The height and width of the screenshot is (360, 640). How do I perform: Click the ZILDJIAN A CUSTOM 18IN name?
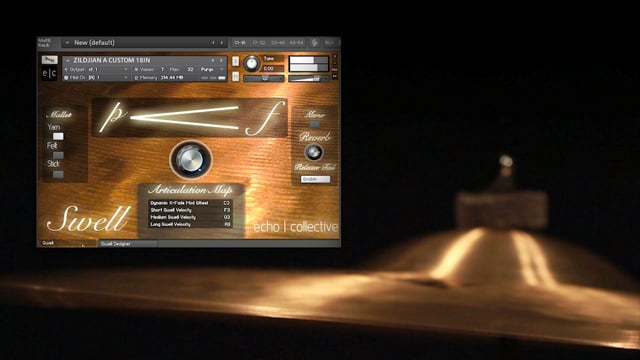[112, 60]
